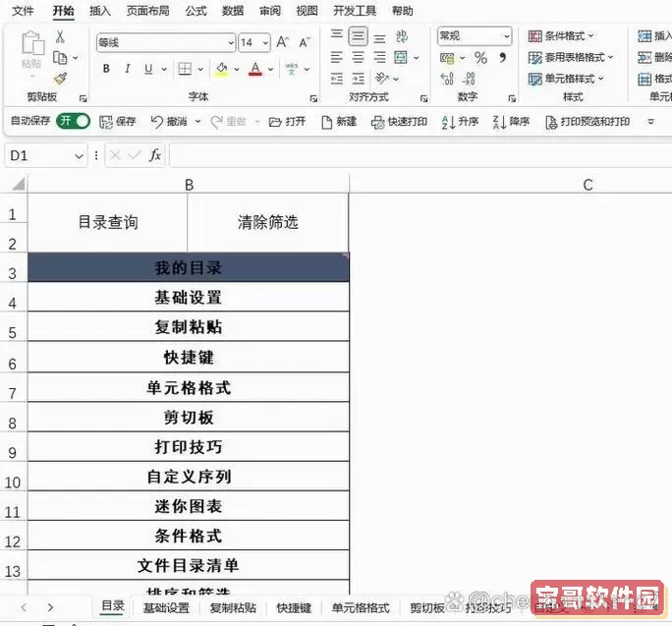Open 套用表格格式 table styles
Viewport: 672px width, 626px height.
[x=571, y=57]
